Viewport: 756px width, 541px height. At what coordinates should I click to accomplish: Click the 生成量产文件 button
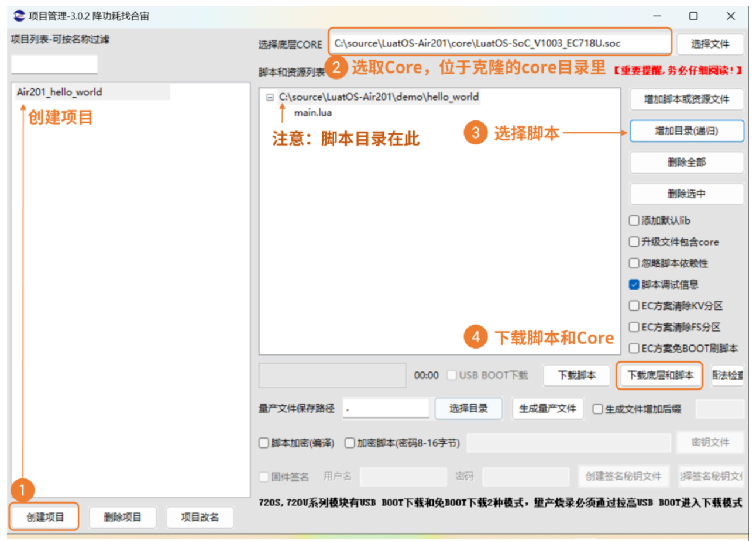click(x=548, y=409)
